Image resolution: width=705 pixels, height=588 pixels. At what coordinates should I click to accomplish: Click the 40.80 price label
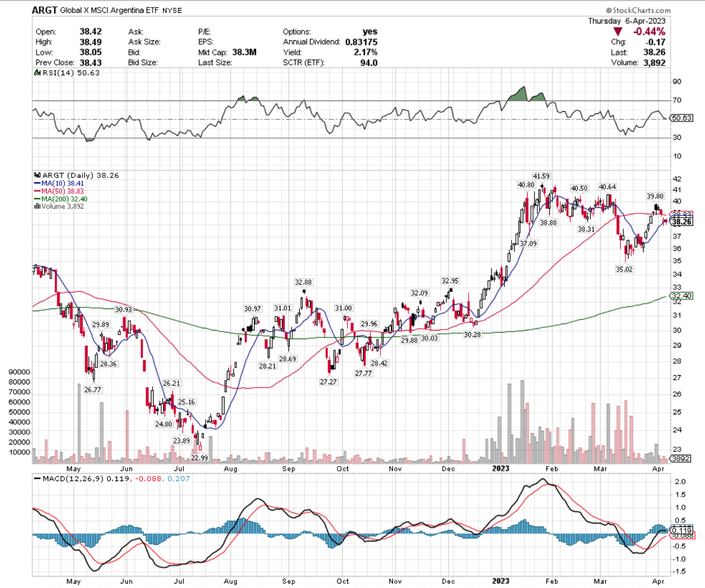(526, 185)
